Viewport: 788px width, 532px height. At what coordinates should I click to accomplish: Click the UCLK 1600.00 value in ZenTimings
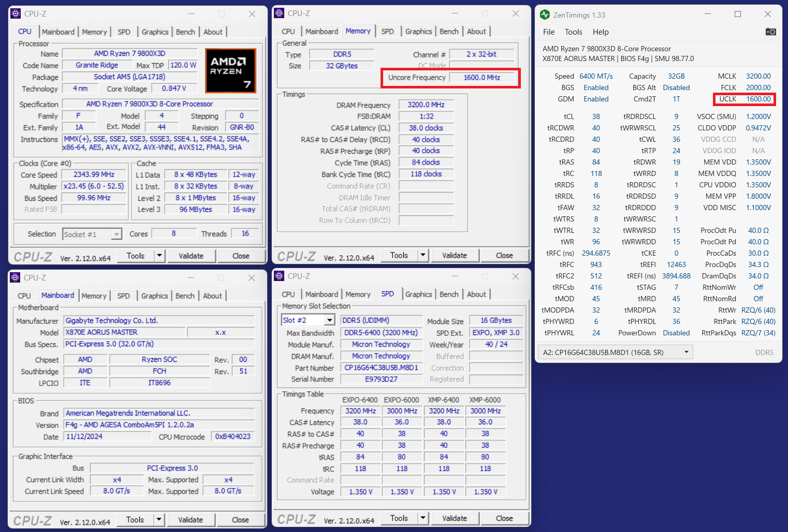(758, 99)
